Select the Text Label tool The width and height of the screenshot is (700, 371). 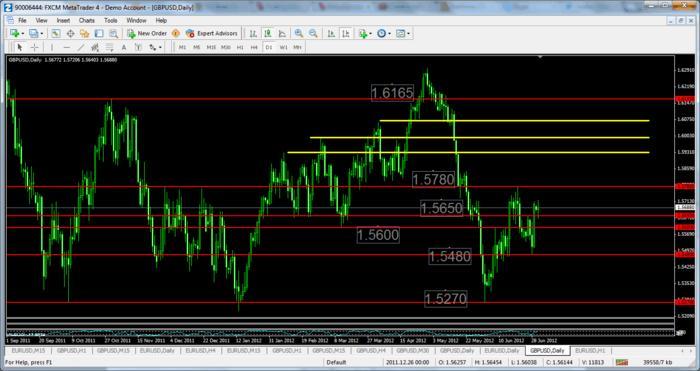pyautogui.click(x=138, y=47)
